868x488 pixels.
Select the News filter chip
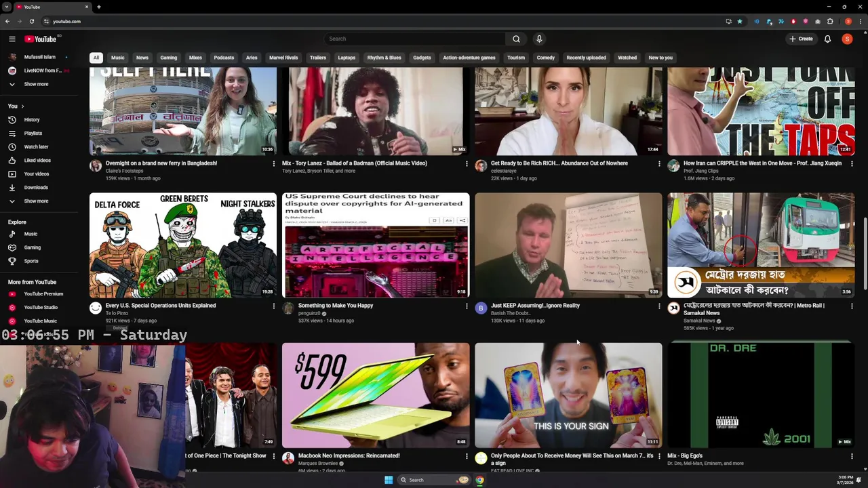(142, 58)
